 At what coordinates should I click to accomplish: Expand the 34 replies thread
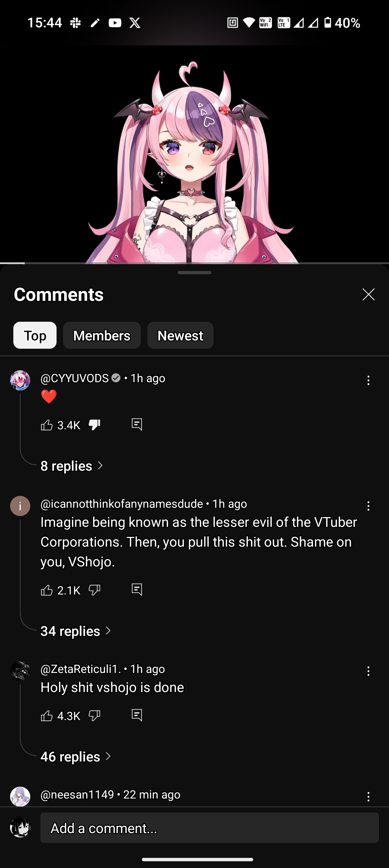coord(76,631)
